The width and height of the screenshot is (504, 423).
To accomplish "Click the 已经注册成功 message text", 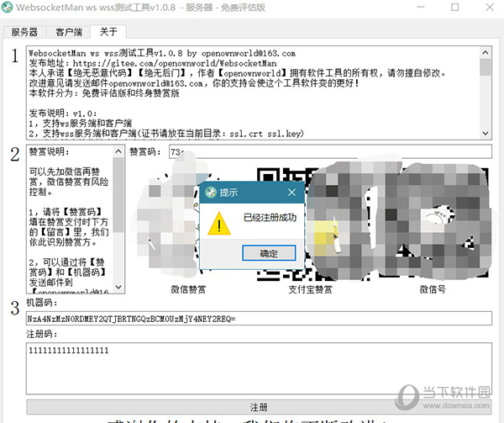I will (x=270, y=218).
